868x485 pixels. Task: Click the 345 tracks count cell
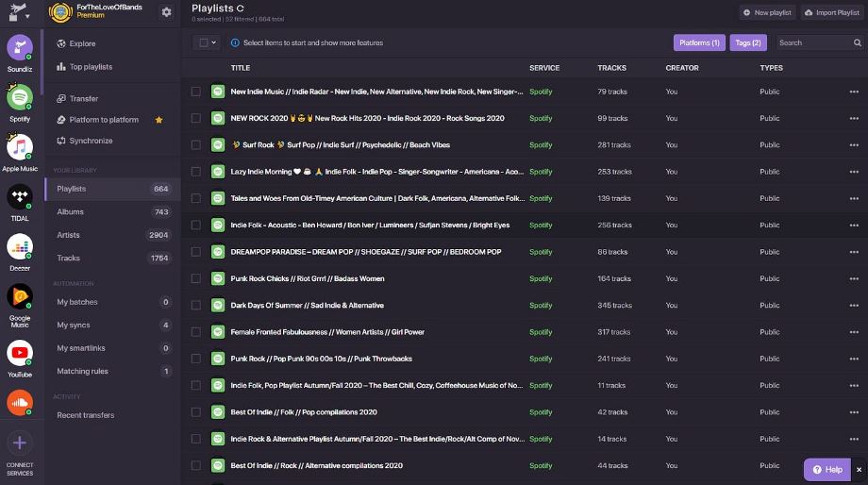tap(614, 306)
